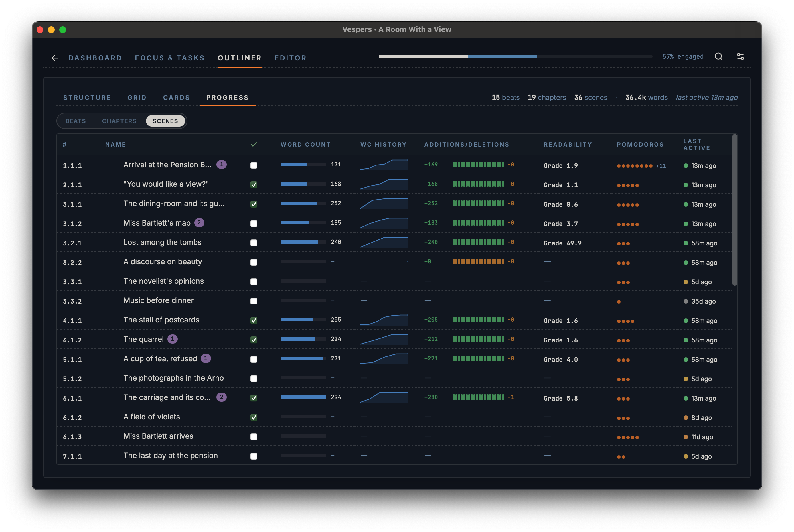Click the purple badge 2 on Miss Bartlett's map
Screen dimensions: 794x532
pos(199,223)
